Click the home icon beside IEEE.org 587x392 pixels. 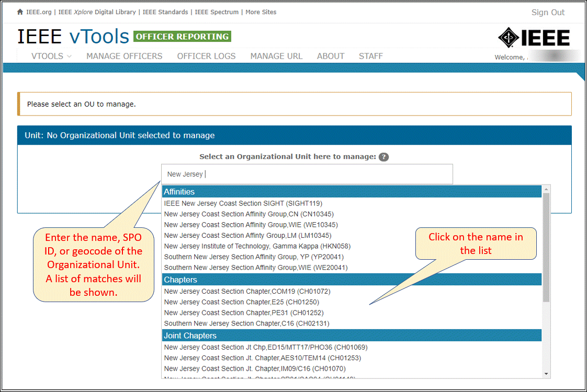click(20, 12)
